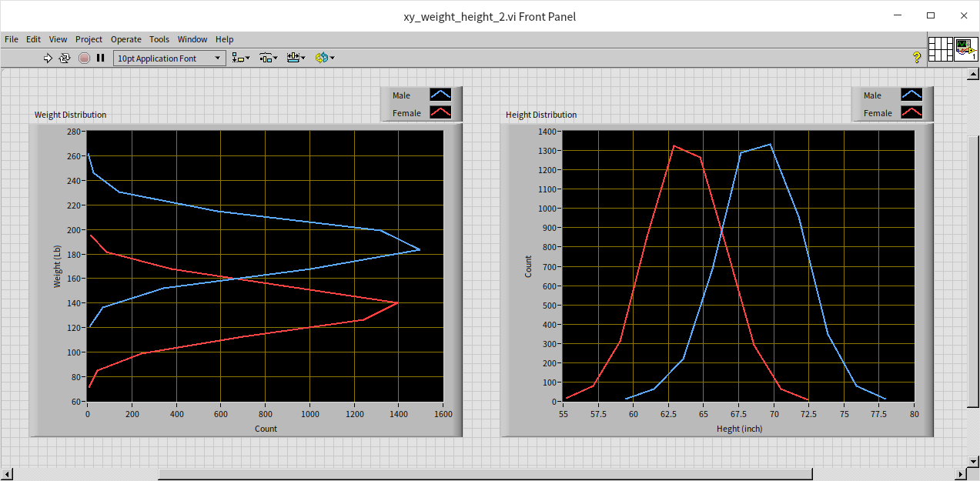Screen dimensions: 980x481
Task: Expand the Resize Objects menu
Action: tap(296, 58)
